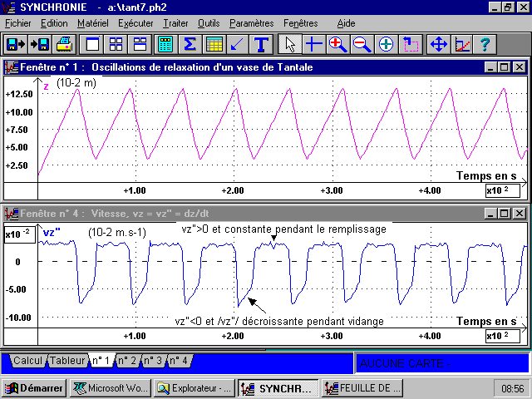Select the zoom out magnifier tool
The image size is (532, 399).
(x=362, y=44)
